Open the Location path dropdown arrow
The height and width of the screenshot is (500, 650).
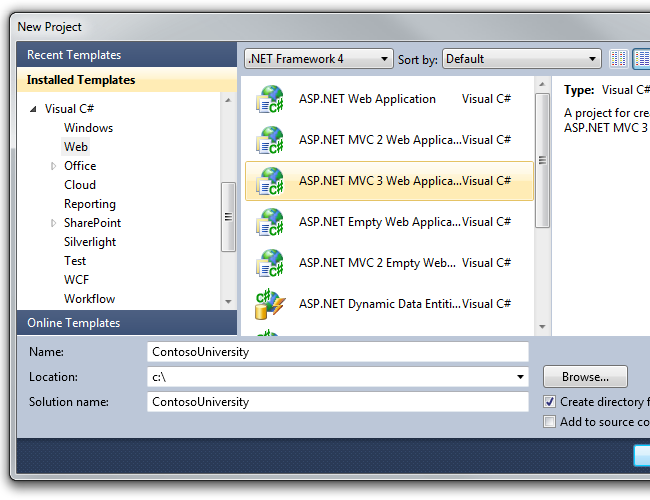(x=520, y=377)
